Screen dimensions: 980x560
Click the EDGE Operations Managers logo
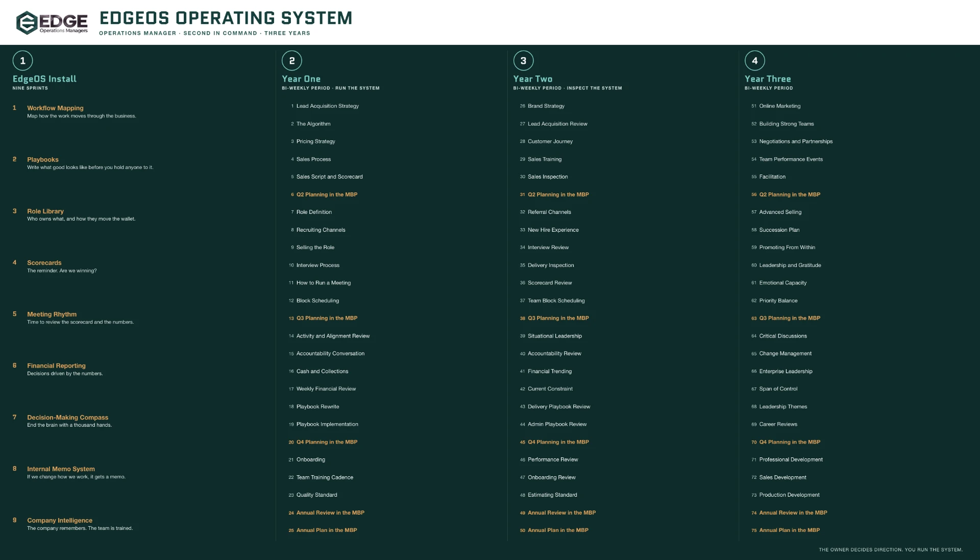pyautogui.click(x=52, y=22)
